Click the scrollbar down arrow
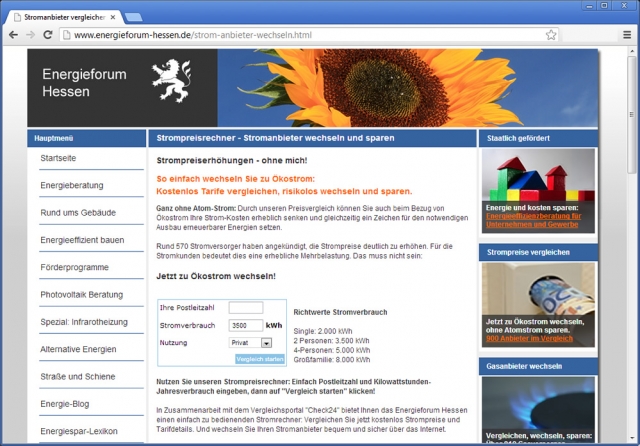Screen dimensions: 640x446 [632, 438]
